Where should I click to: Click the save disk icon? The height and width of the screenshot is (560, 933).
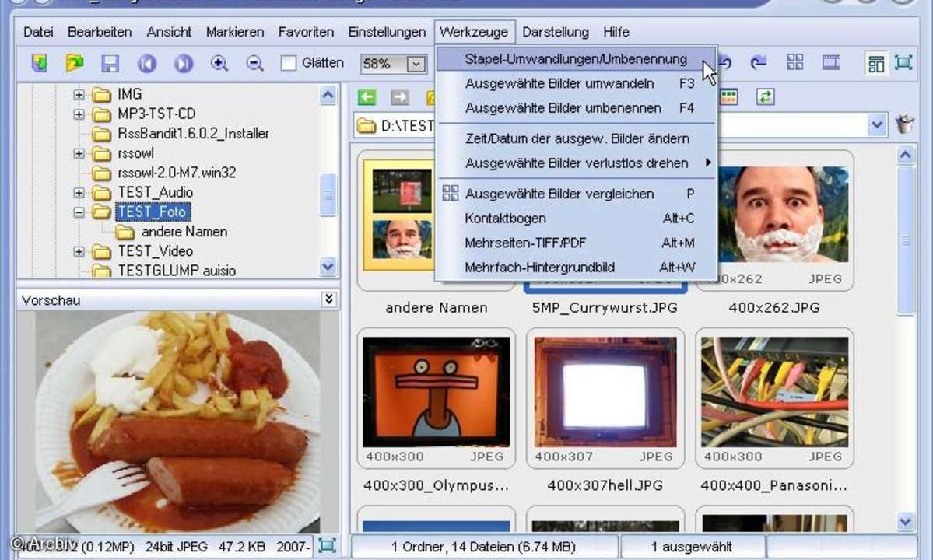(x=110, y=63)
